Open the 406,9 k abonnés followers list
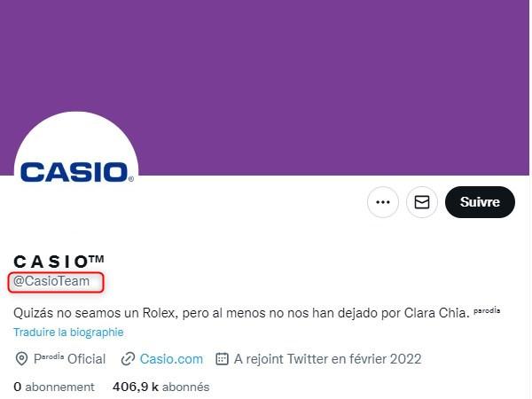The height and width of the screenshot is (399, 532). pyautogui.click(x=161, y=387)
